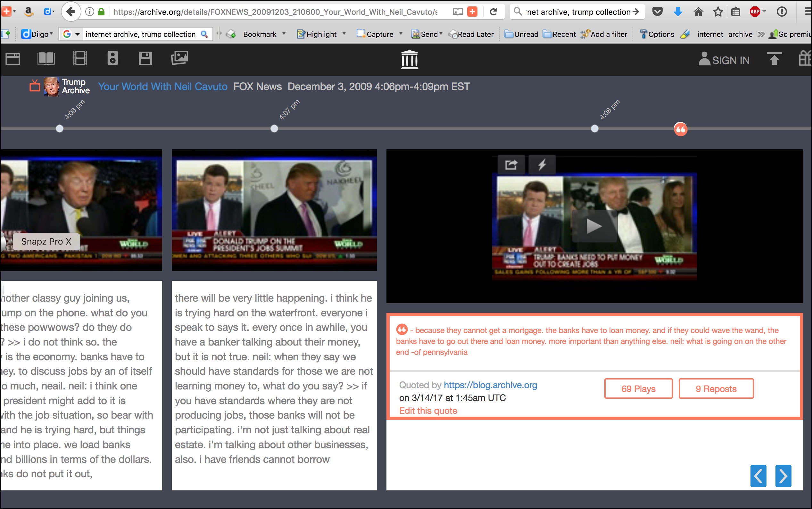Open the Software floppy disk icon

coord(145,58)
